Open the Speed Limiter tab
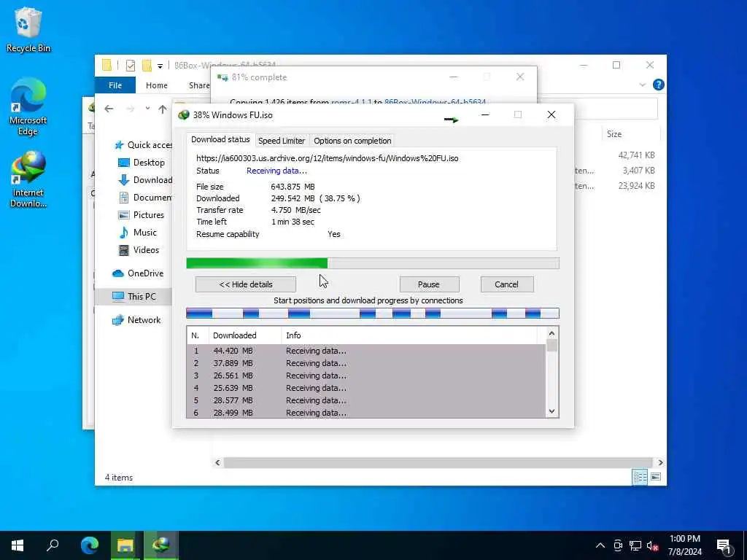 [x=282, y=141]
